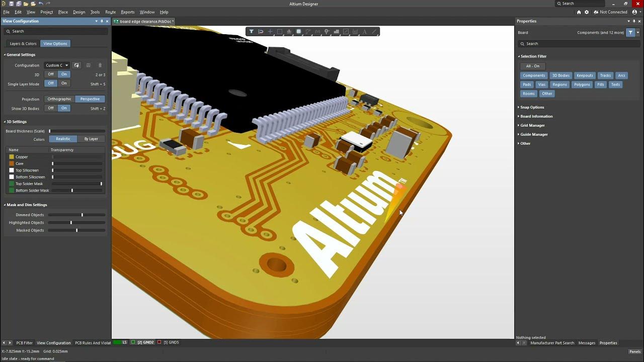
Task: Click the rectangle selection icon in active bar
Action: [x=280, y=32]
